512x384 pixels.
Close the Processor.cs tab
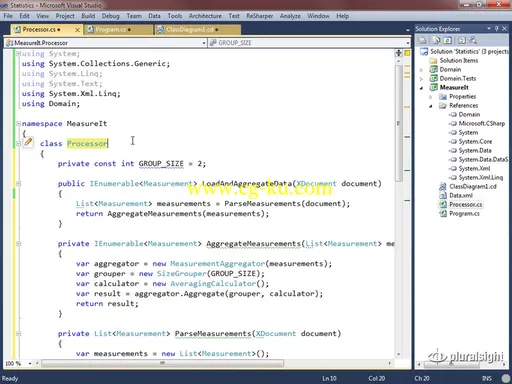click(x=77, y=30)
